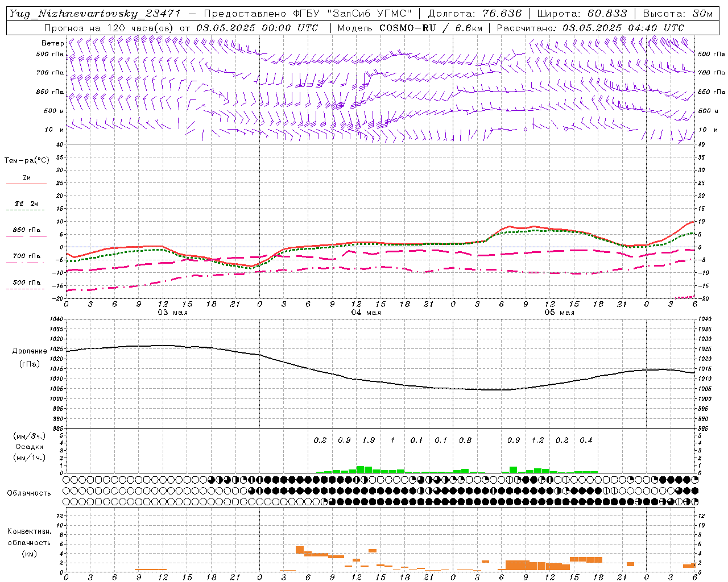Click the station title Yug_Nizhnevartovsky_23471

[x=95, y=14]
